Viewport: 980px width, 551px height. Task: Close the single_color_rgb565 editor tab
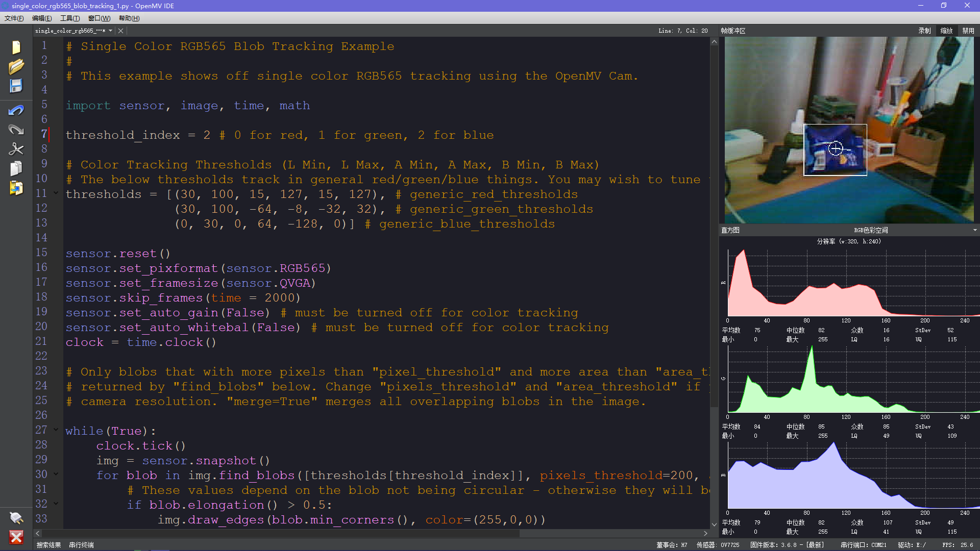[x=120, y=31]
